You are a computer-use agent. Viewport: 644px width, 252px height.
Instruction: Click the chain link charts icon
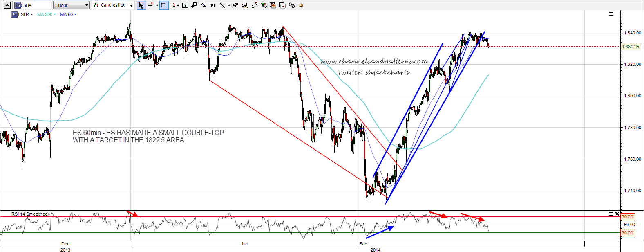[x=291, y=5]
